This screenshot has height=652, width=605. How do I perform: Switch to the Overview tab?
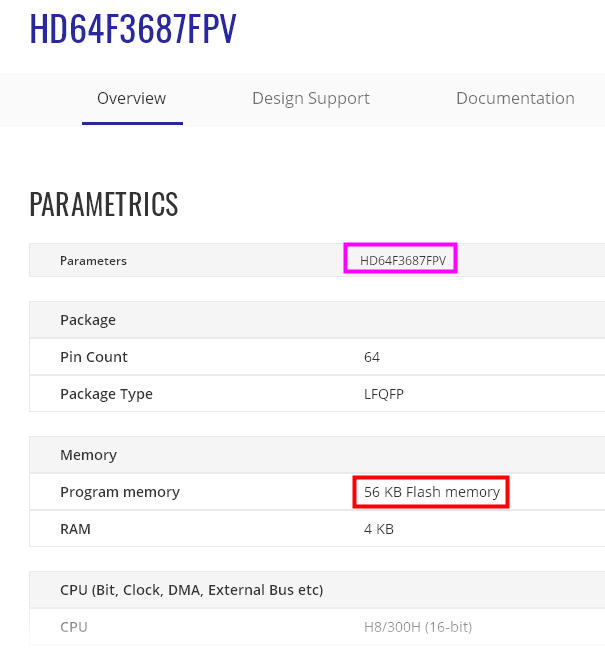click(131, 99)
